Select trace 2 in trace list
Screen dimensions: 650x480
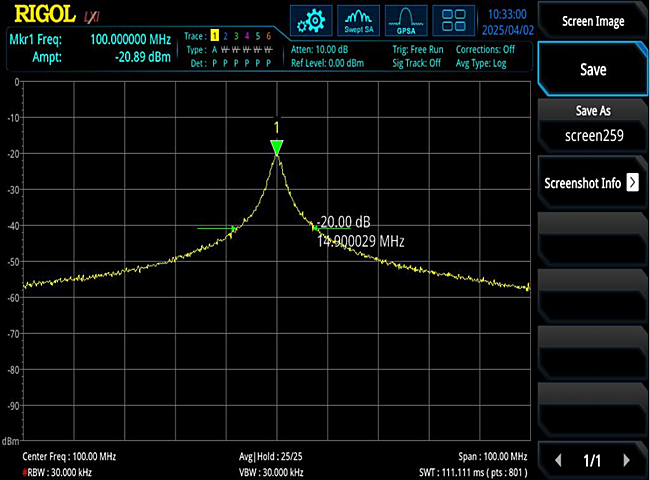tap(225, 36)
